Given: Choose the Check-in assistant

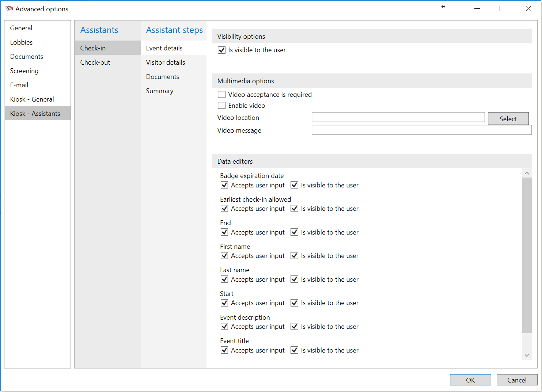Looking at the screenshot, I should pos(107,48).
